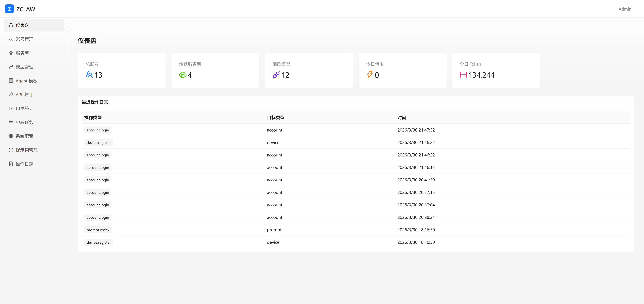Click the ZCLAW logo icon
Image resolution: width=644 pixels, height=304 pixels.
click(x=9, y=9)
